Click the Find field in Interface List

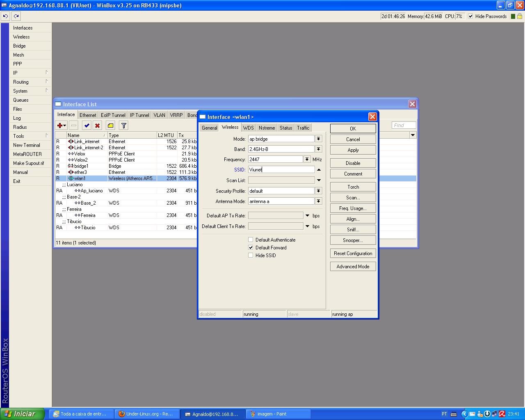404,126
